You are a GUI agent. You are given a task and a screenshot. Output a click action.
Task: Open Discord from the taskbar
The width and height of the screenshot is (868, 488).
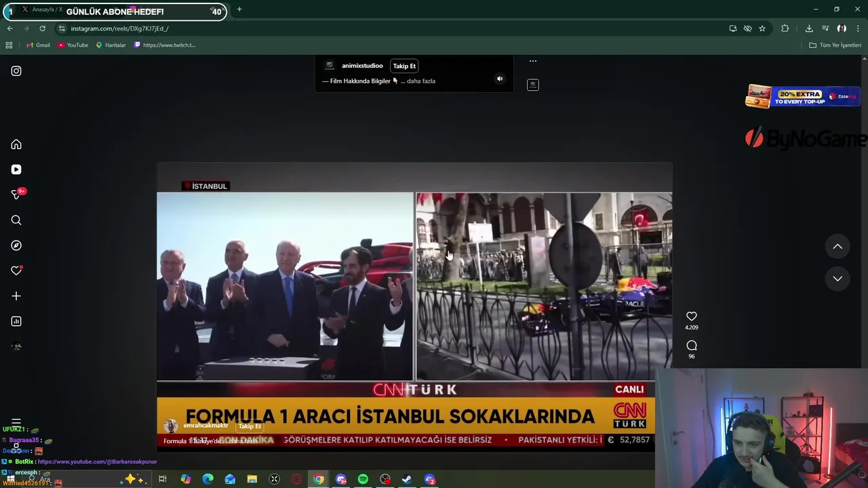point(341,480)
